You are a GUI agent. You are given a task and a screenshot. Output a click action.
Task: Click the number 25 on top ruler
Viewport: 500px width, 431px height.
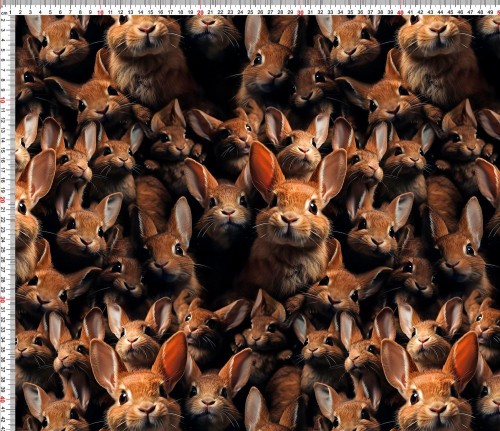[250, 12]
